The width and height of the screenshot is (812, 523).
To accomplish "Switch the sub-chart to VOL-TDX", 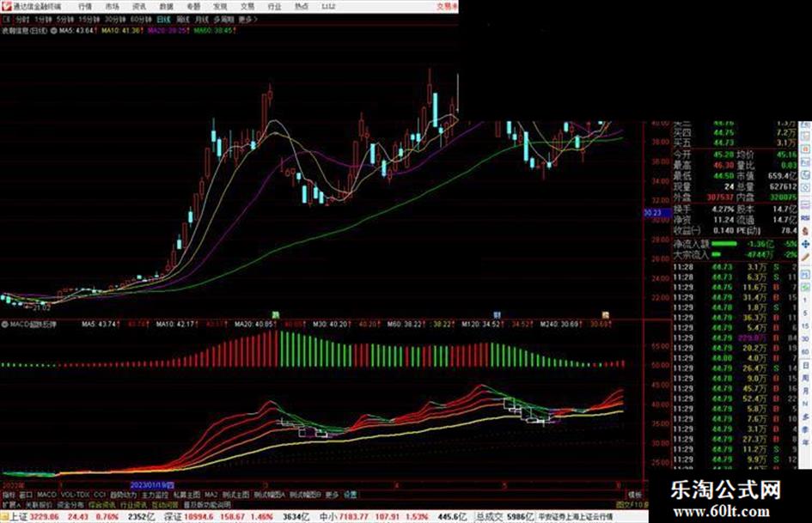I will coord(75,495).
